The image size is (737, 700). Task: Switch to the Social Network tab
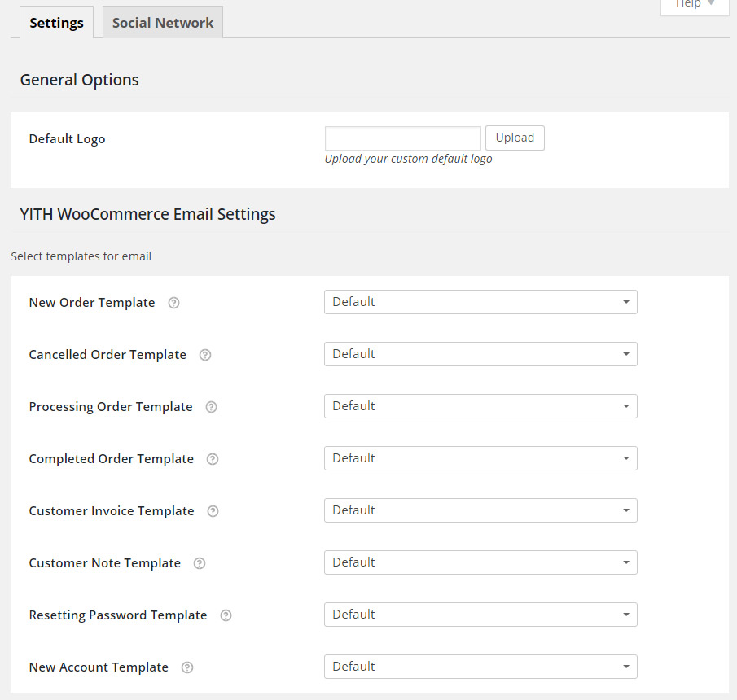[x=163, y=23]
